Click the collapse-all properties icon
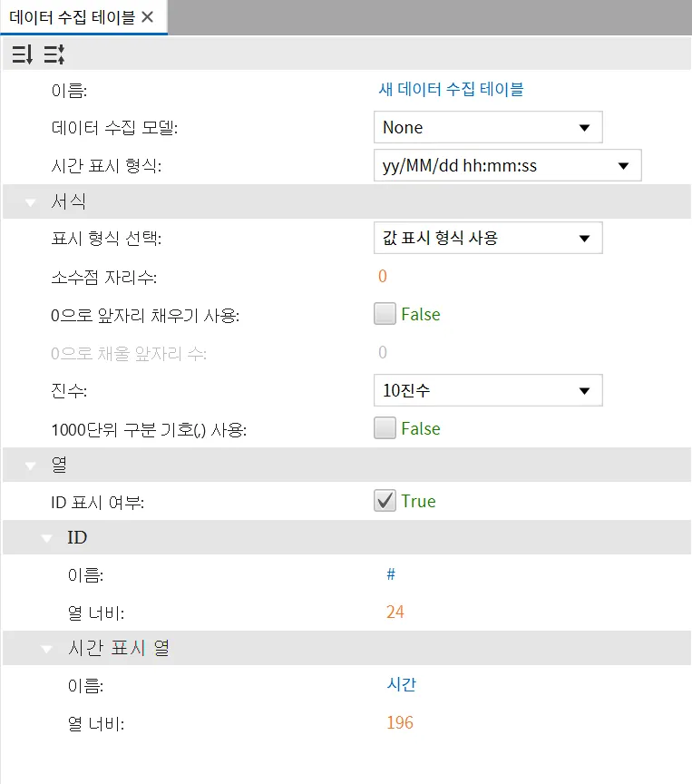692x784 pixels. click(54, 54)
